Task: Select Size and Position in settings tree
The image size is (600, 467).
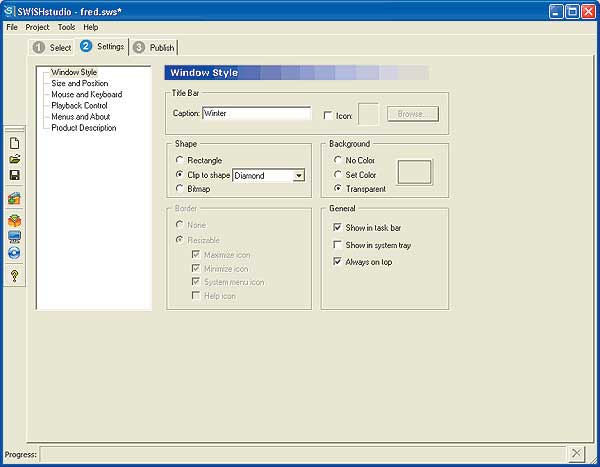Action: click(80, 83)
